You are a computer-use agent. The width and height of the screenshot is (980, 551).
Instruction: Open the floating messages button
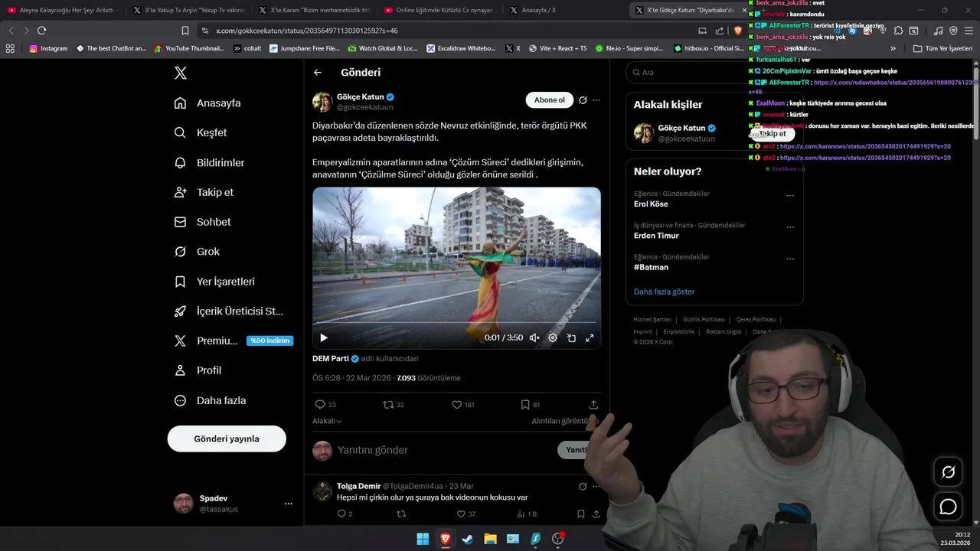[x=948, y=507]
